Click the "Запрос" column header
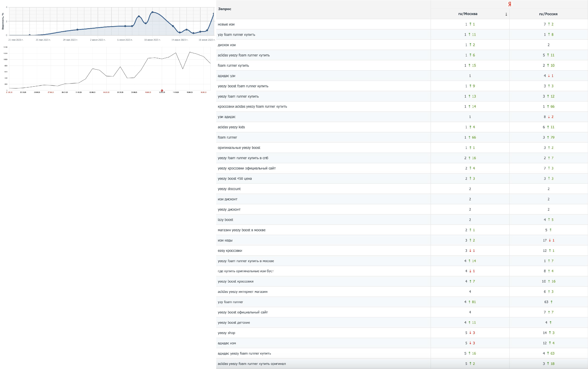 [x=224, y=9]
